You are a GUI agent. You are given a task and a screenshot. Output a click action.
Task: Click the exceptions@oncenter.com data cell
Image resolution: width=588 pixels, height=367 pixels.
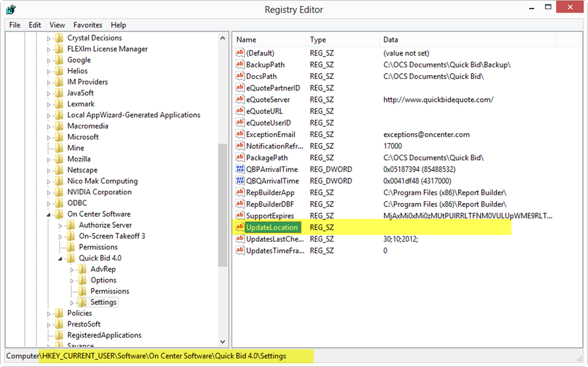[427, 135]
